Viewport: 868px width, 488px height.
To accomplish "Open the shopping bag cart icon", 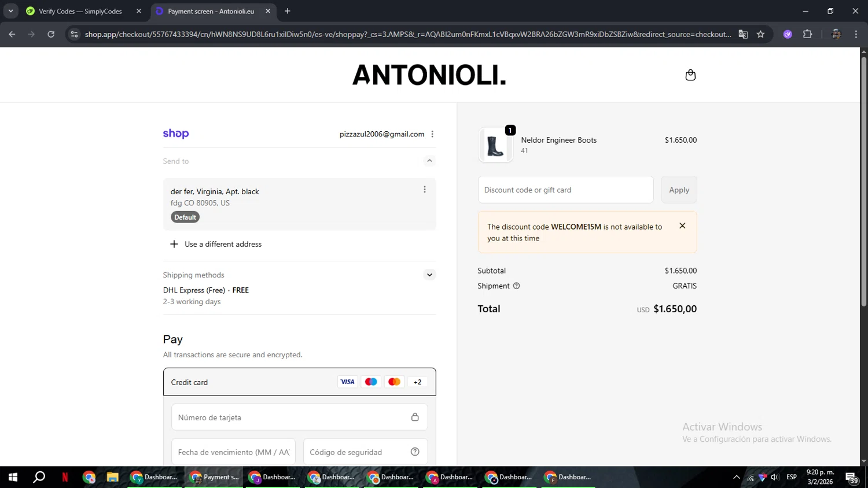I will [690, 75].
